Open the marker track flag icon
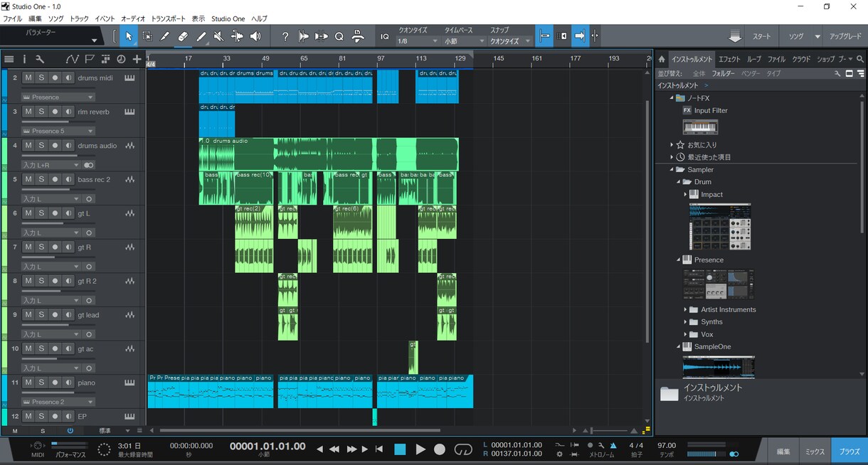The height and width of the screenshot is (465, 868). tap(90, 59)
